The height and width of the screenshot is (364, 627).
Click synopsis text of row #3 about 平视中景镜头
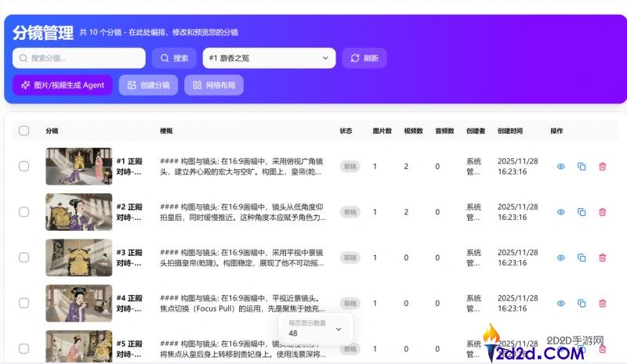click(242, 258)
